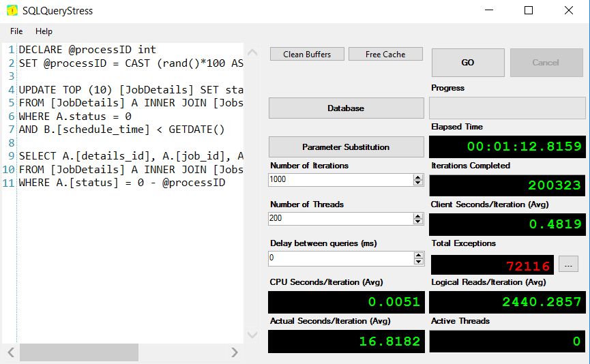Increase Number of Threads with up arrow
590x364 pixels.
point(418,215)
